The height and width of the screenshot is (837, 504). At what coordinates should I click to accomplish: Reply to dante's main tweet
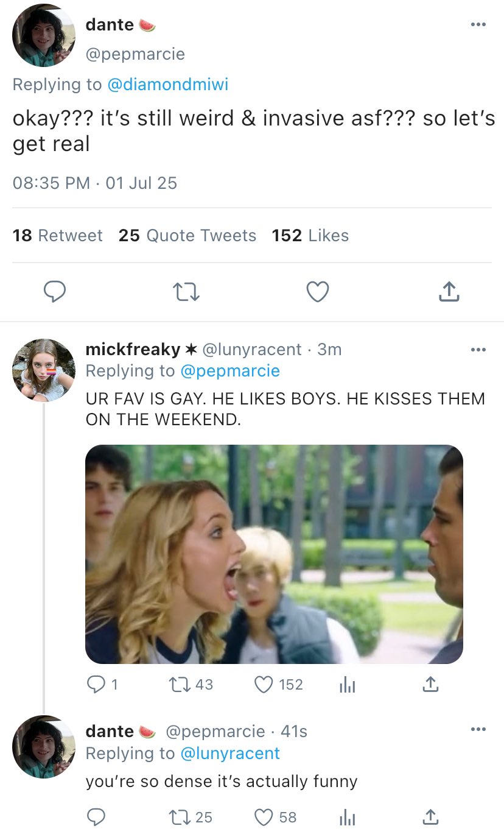(x=55, y=292)
